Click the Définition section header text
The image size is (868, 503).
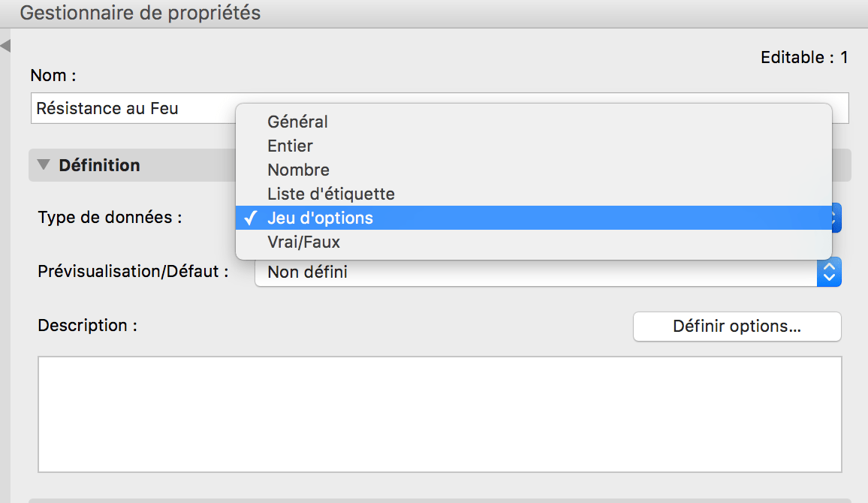99,165
